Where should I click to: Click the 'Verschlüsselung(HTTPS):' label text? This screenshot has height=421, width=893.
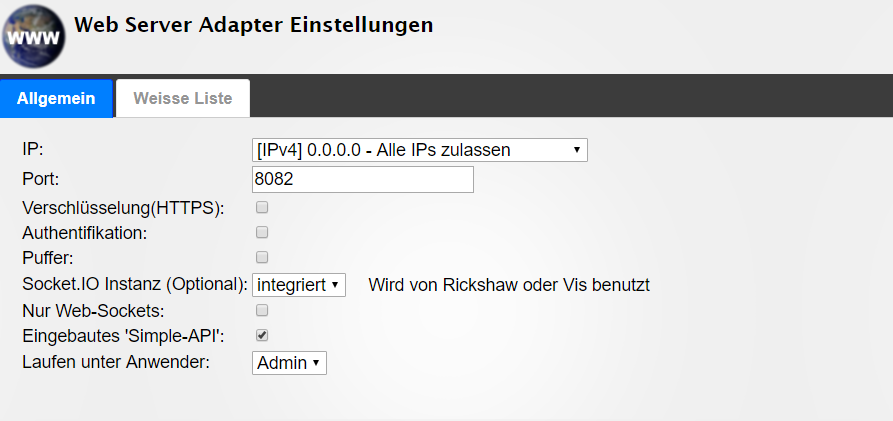(123, 208)
